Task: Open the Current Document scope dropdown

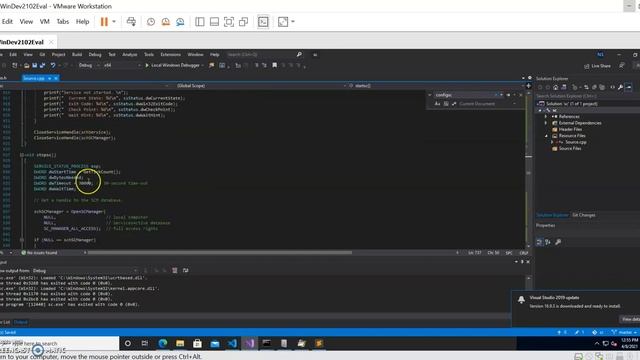Action: (x=487, y=104)
